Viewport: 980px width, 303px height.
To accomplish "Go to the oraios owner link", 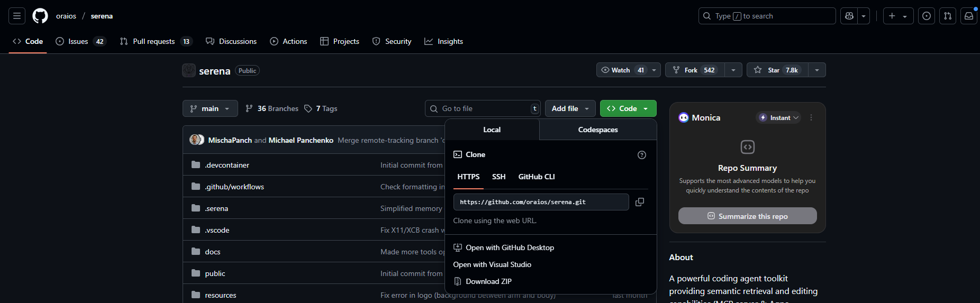I will (x=66, y=16).
